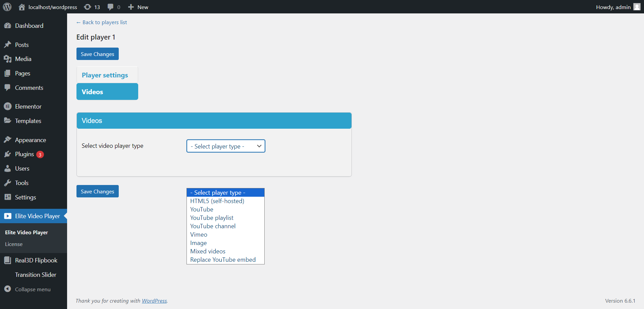This screenshot has width=644, height=309.
Task: Switch to the Player settings tab
Action: click(107, 75)
